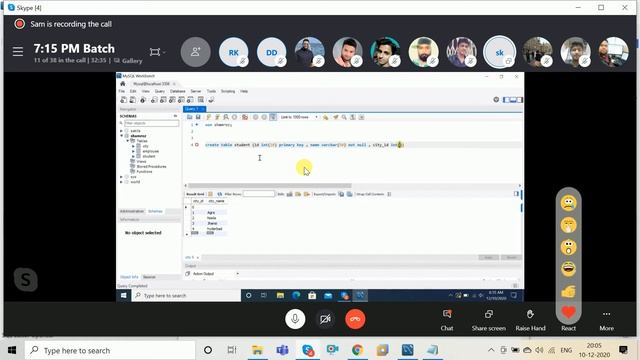Open the Workbench Query menu
Viewport: 640px width, 360px height.
(x=160, y=91)
